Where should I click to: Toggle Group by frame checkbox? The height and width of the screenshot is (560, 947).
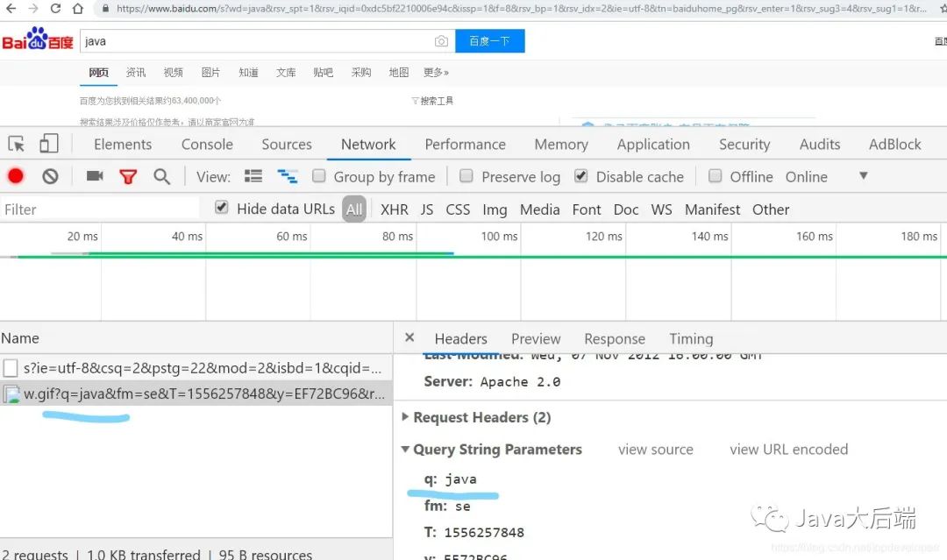pos(319,175)
